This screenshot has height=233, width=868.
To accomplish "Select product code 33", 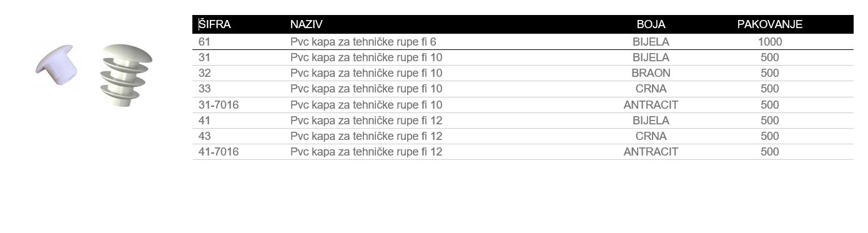I will [x=205, y=89].
